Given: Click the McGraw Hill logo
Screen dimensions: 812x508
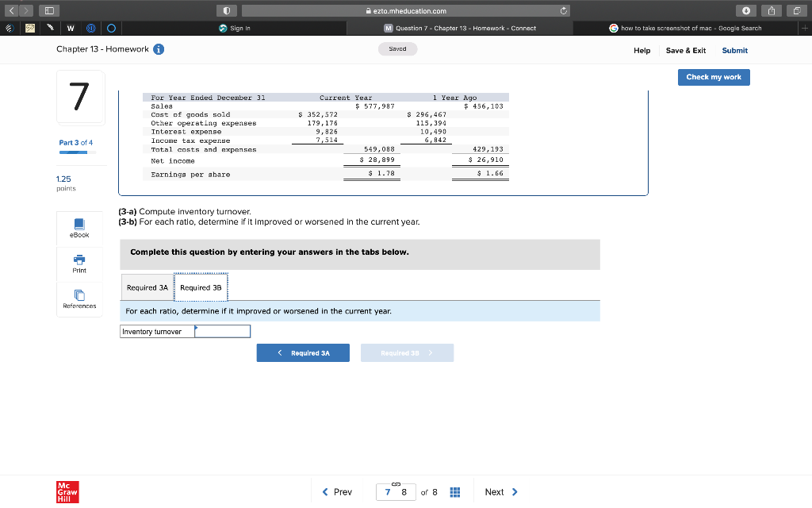Looking at the screenshot, I should [67, 492].
